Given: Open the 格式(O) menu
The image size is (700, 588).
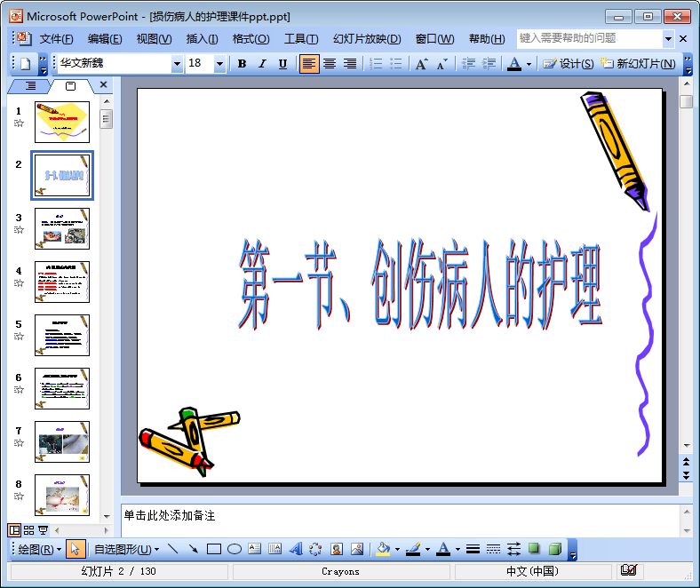Looking at the screenshot, I should pyautogui.click(x=251, y=39).
